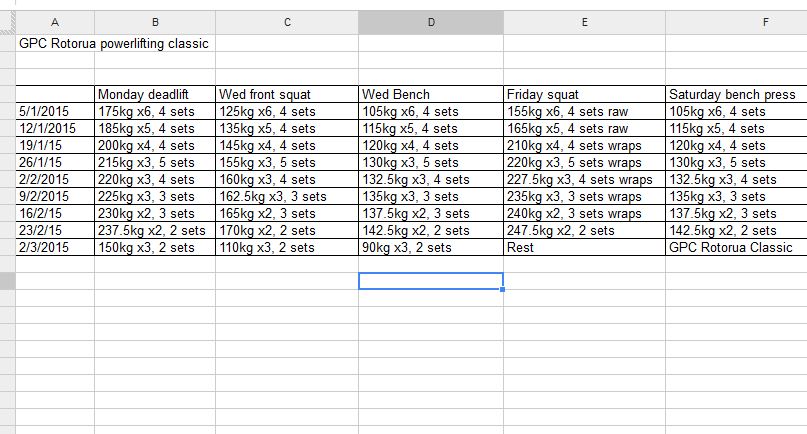Click the 237.5kg x2, 2 sets cell

(x=155, y=231)
